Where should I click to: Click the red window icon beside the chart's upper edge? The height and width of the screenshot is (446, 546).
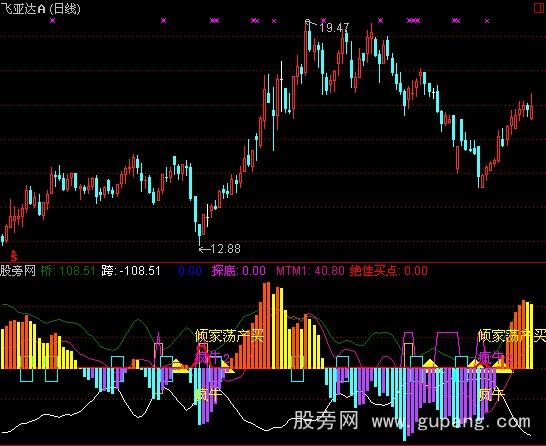[540, 7]
